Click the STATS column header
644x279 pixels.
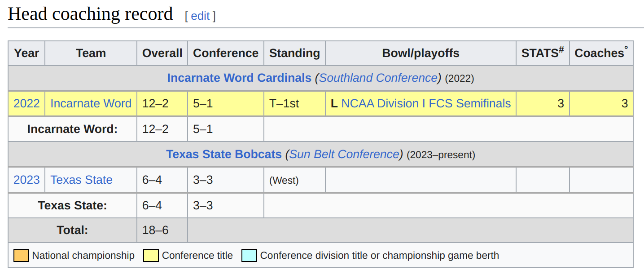pyautogui.click(x=543, y=53)
